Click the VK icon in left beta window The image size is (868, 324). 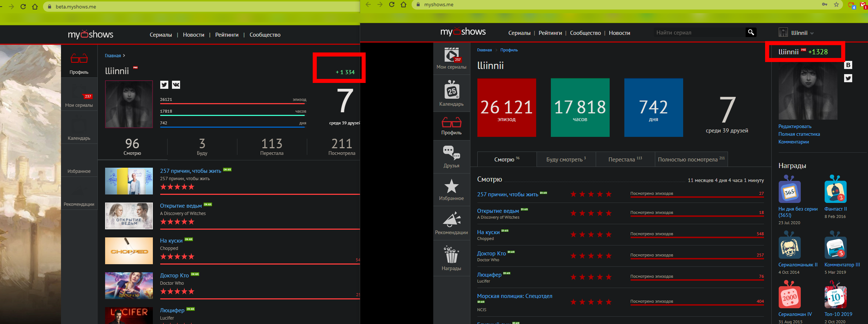click(176, 85)
